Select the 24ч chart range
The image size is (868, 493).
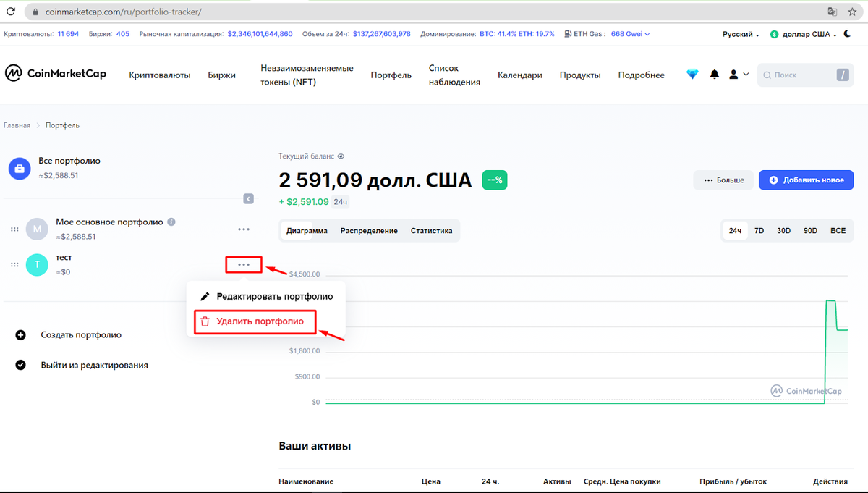point(736,231)
